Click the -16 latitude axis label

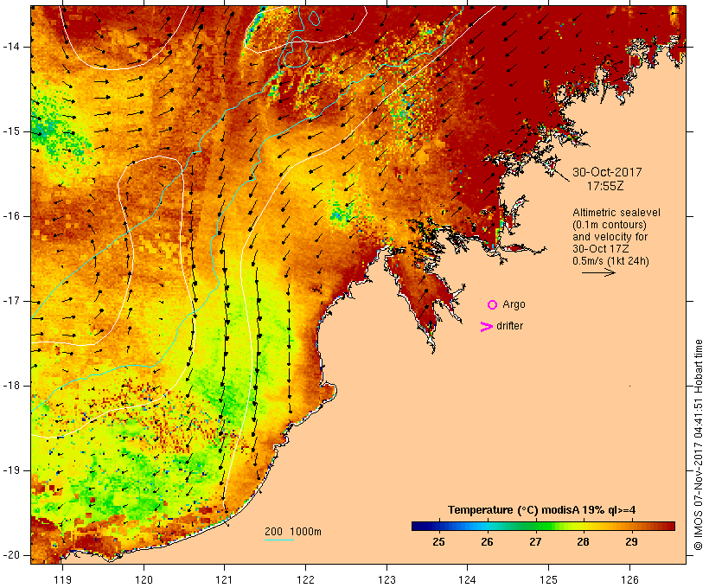point(11,216)
